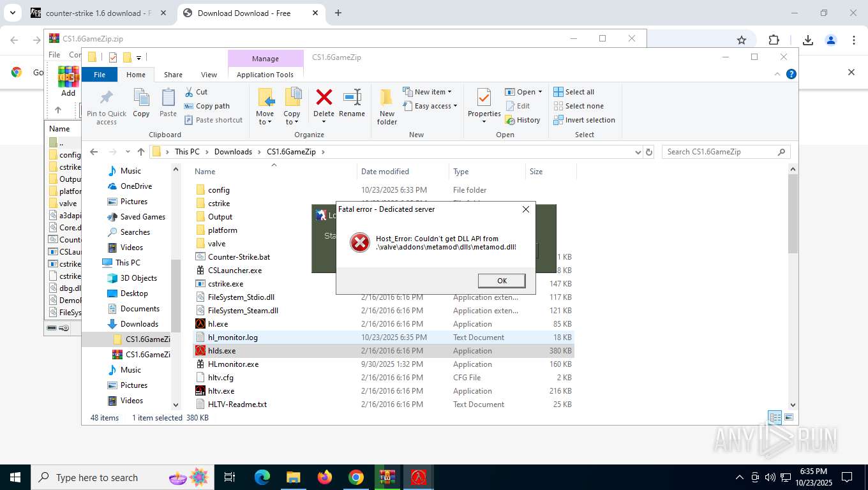This screenshot has width=868, height=490.
Task: Click the Paste icon in the ribbon
Action: click(168, 97)
